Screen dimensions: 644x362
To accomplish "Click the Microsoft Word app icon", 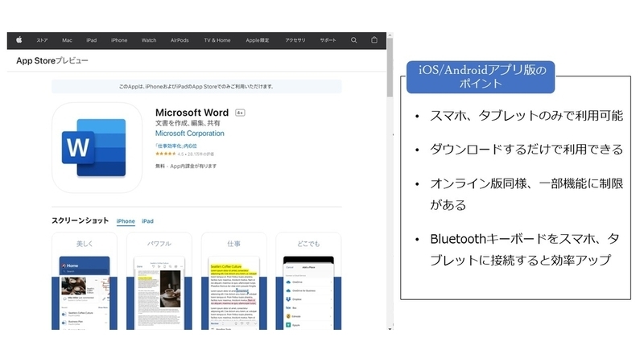I will click(97, 148).
